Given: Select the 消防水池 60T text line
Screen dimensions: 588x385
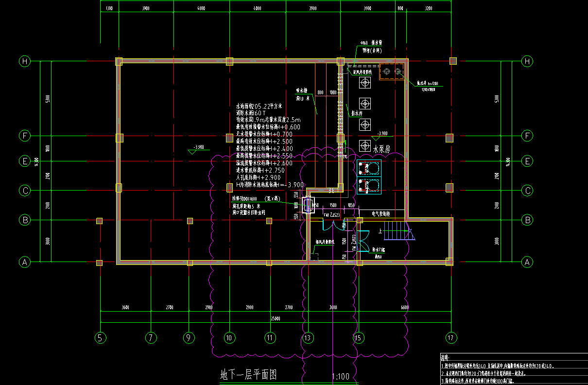Looking at the screenshot, I should click(x=251, y=113).
